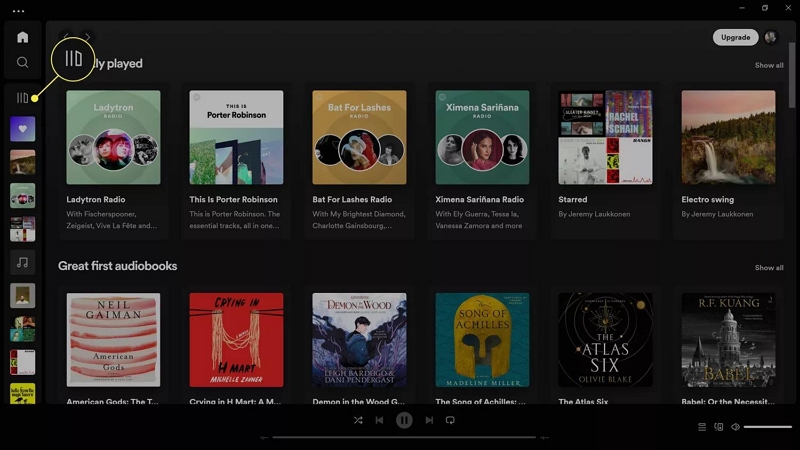Show all Great first audiobooks
This screenshot has width=800, height=450.
[x=769, y=268]
